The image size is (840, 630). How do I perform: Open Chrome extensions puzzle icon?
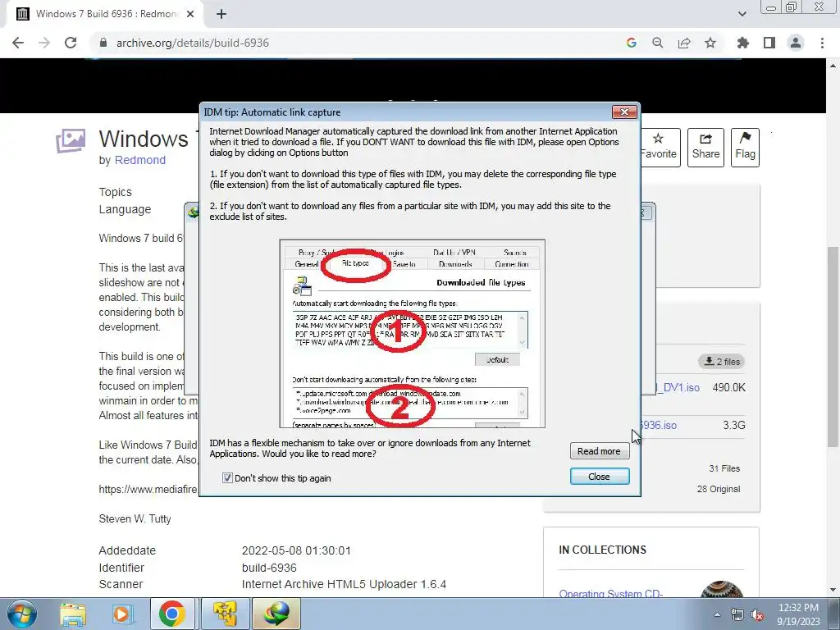(743, 43)
